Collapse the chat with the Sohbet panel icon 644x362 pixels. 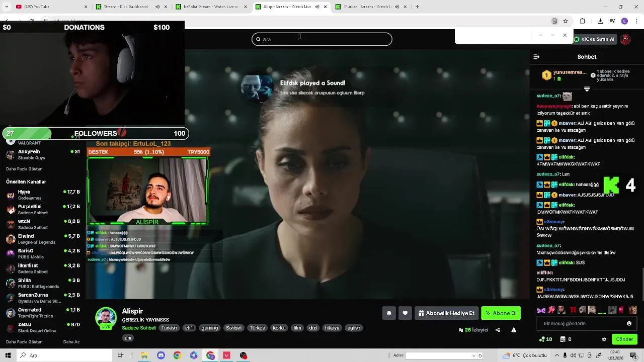(x=536, y=57)
